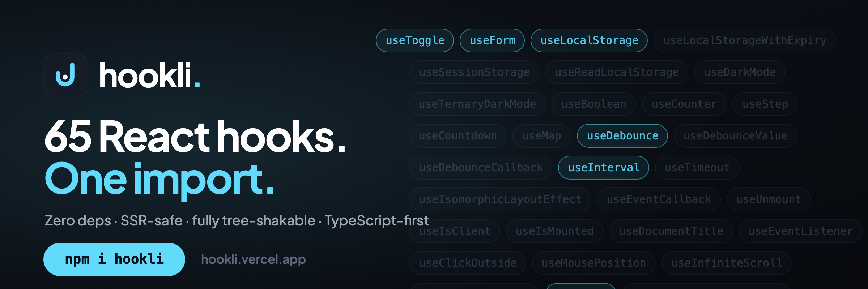868x289 pixels.
Task: Click the useIsomorphicLayoutEffect pill
Action: click(x=500, y=199)
